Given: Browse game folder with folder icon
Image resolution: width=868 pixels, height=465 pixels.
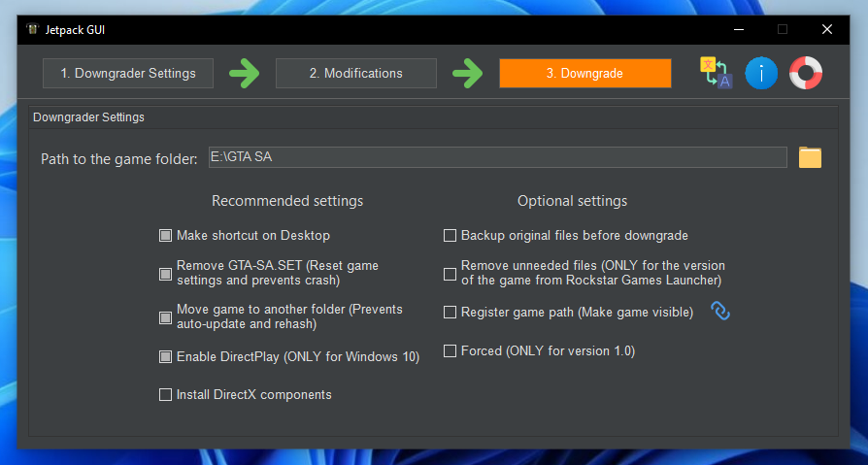Looking at the screenshot, I should tap(810, 158).
